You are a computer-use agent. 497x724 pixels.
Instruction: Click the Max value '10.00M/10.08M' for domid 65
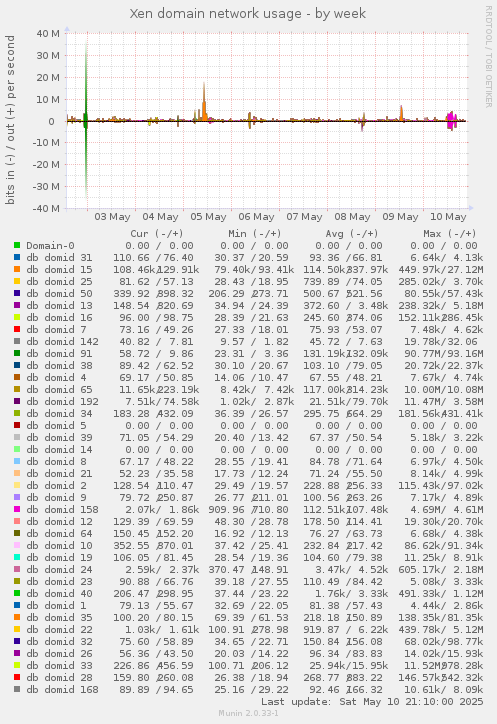(x=443, y=390)
